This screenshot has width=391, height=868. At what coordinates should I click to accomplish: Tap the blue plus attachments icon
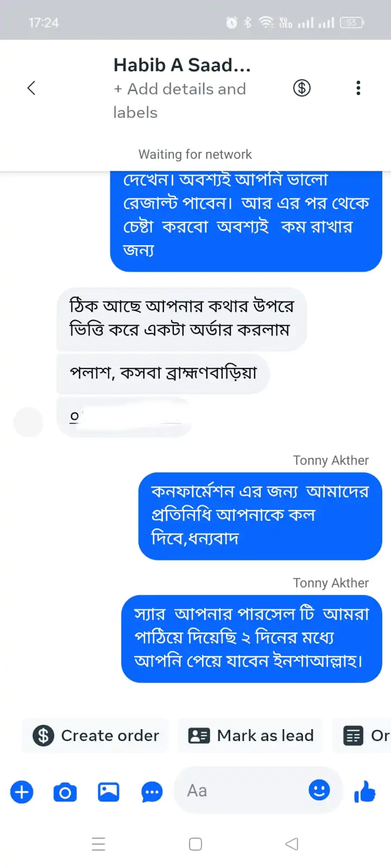[22, 792]
